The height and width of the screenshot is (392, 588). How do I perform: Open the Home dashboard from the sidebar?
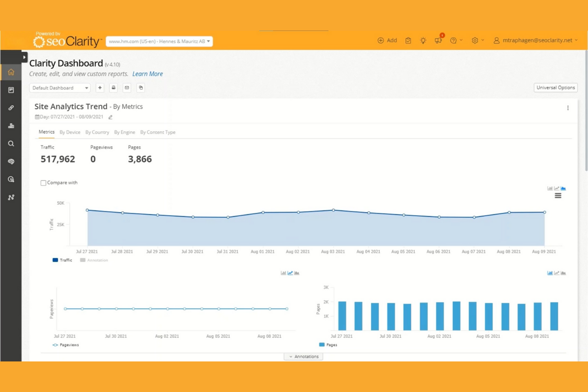(x=11, y=72)
